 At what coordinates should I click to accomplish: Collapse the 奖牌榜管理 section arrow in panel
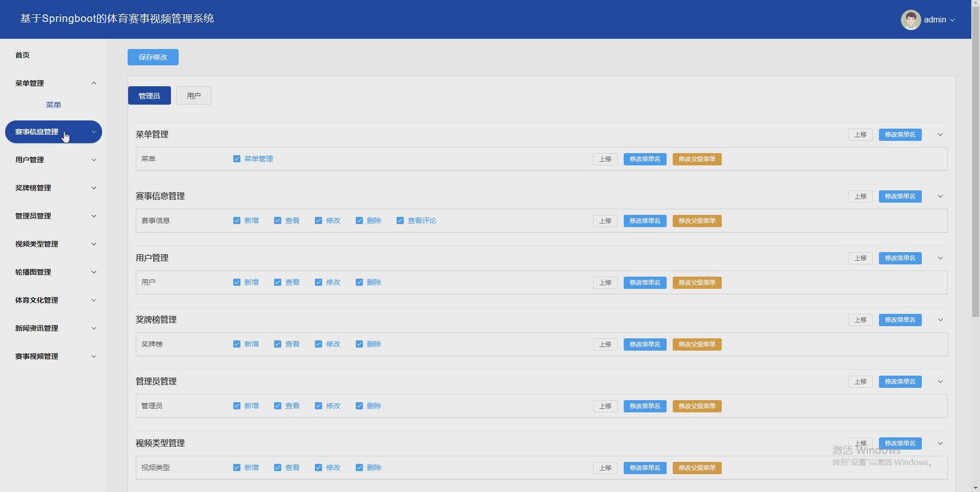coord(940,320)
